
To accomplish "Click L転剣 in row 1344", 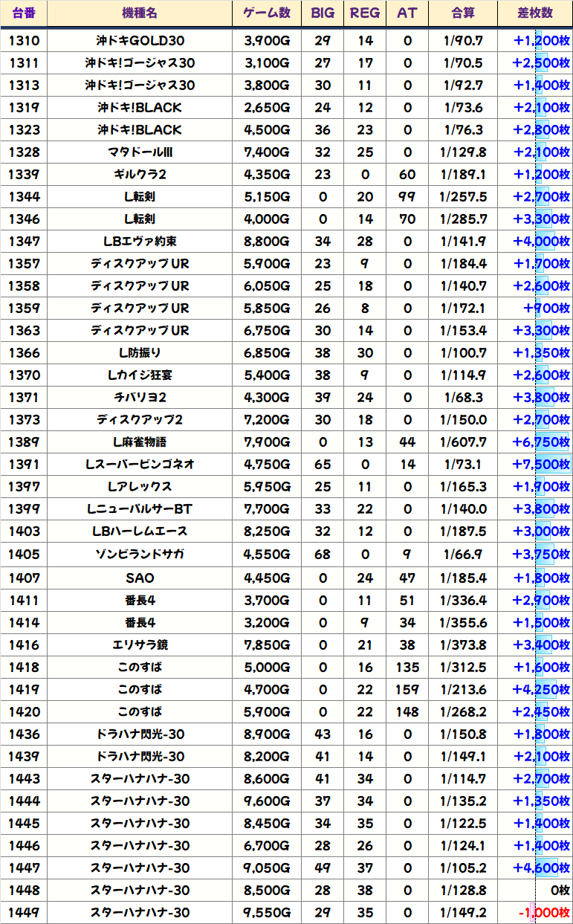I will [140, 197].
